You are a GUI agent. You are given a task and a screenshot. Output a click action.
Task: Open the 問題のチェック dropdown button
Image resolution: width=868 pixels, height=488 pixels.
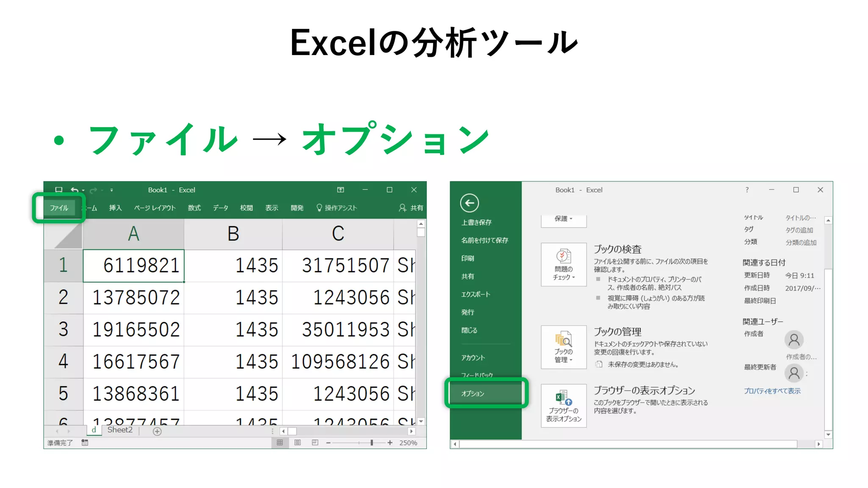pyautogui.click(x=564, y=265)
